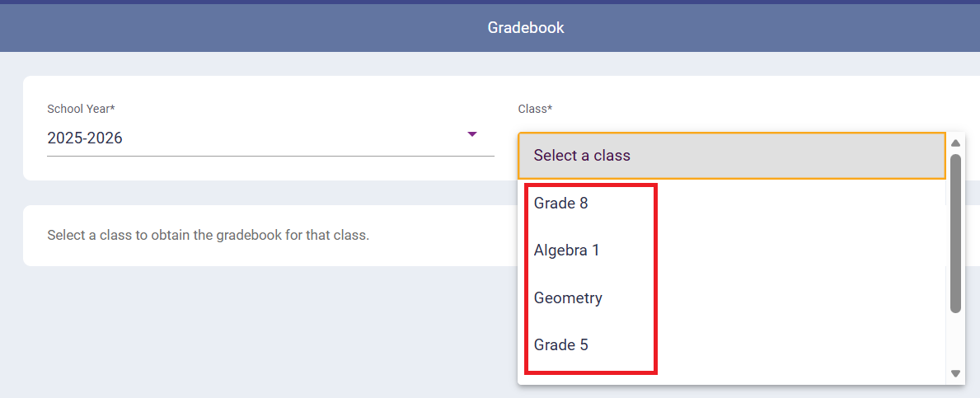Click the 'Class*' field label
Screen dimensions: 980x398
click(535, 109)
